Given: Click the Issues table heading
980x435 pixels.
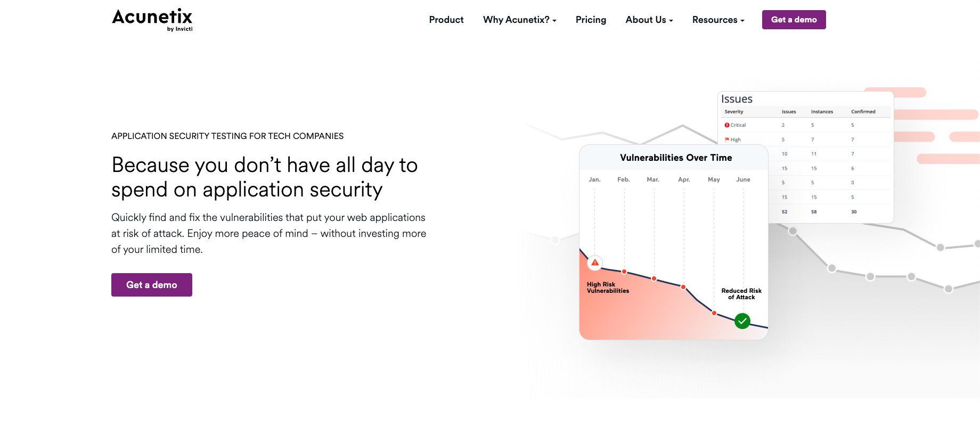Looking at the screenshot, I should [x=737, y=99].
